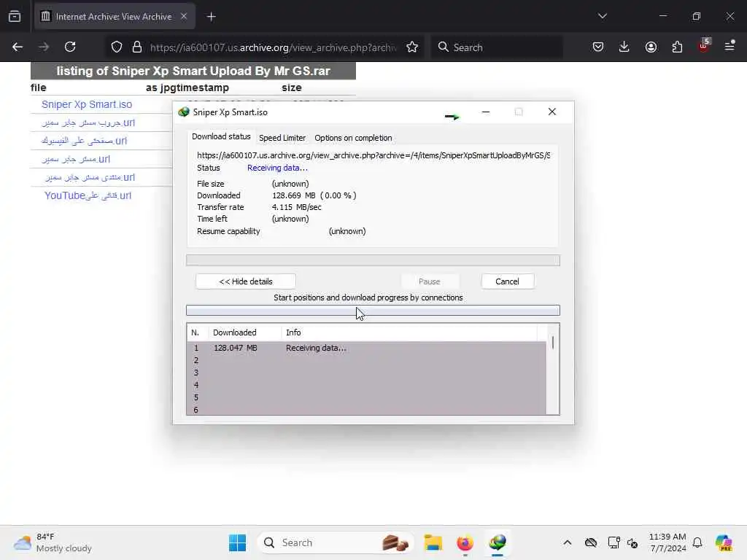Open Internet Download Manager taskbar icon

click(x=498, y=542)
